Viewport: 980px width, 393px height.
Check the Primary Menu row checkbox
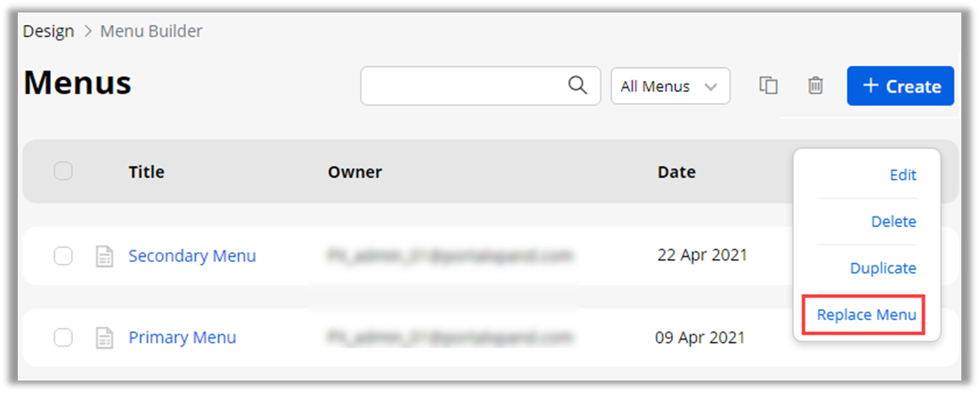(63, 338)
